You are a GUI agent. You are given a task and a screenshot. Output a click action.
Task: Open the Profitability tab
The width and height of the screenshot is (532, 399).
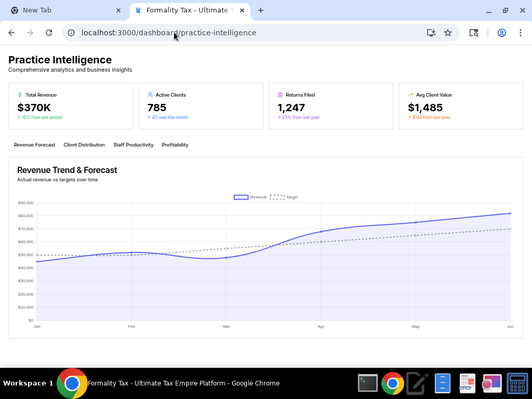[x=175, y=145]
